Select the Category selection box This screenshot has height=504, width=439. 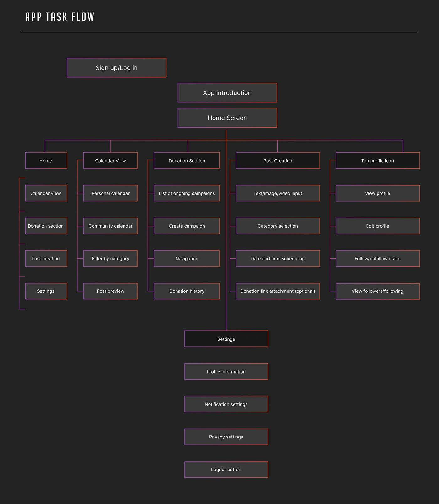[278, 226]
